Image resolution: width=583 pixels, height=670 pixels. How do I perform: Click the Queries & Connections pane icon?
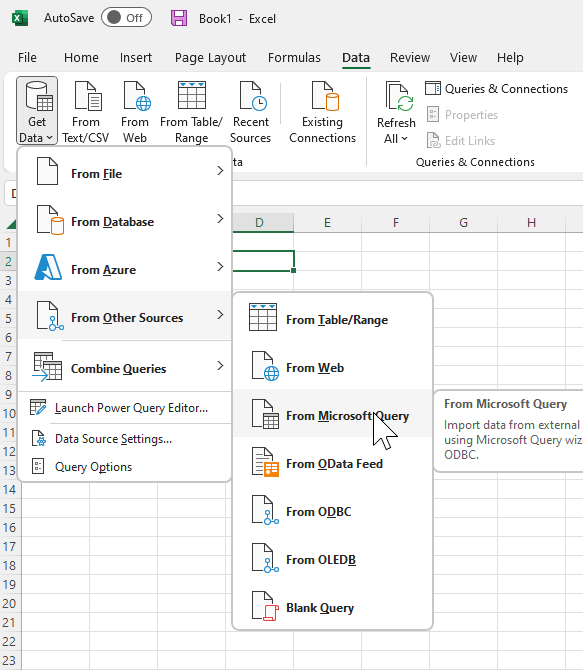[433, 88]
